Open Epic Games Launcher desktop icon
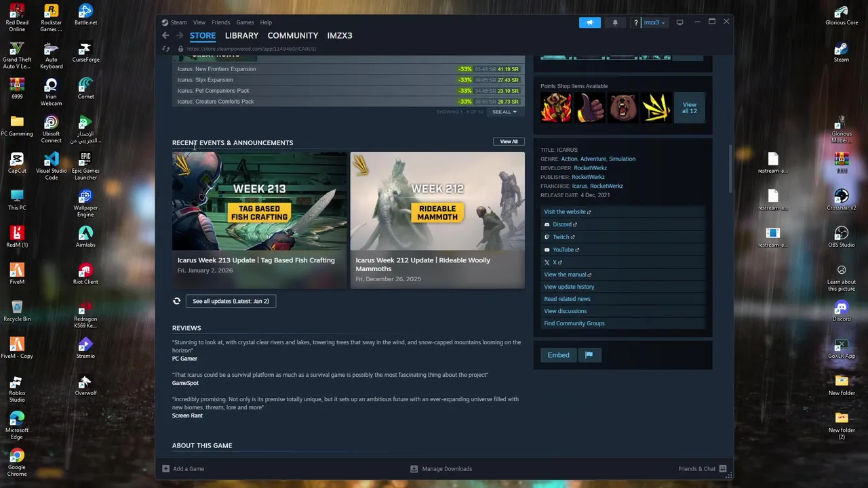The width and height of the screenshot is (868, 488). coord(85,166)
